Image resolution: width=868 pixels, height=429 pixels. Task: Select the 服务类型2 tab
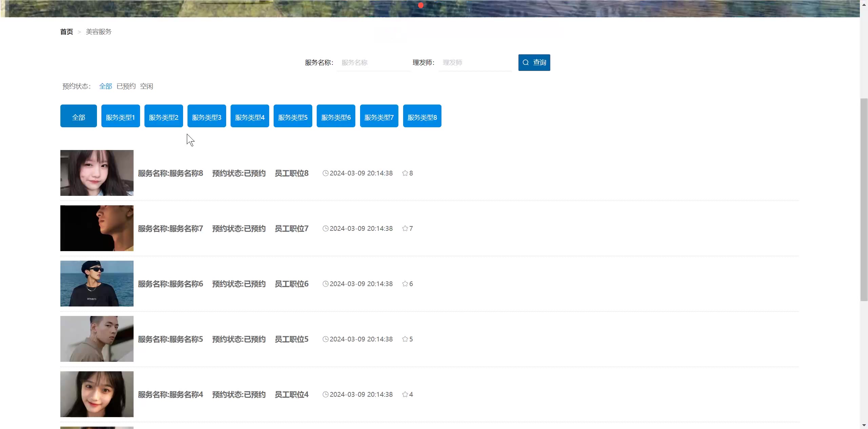(x=163, y=116)
